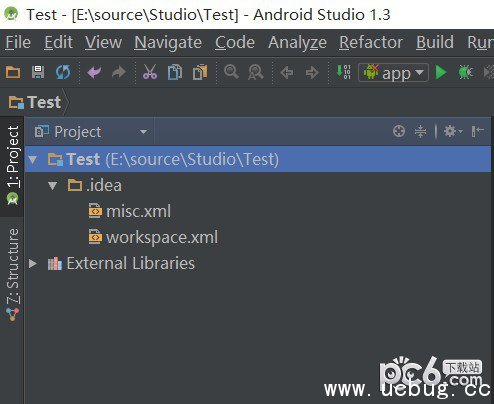Viewport: 494px width, 404px height.
Task: Debug app with the green bug icon
Action: click(466, 72)
